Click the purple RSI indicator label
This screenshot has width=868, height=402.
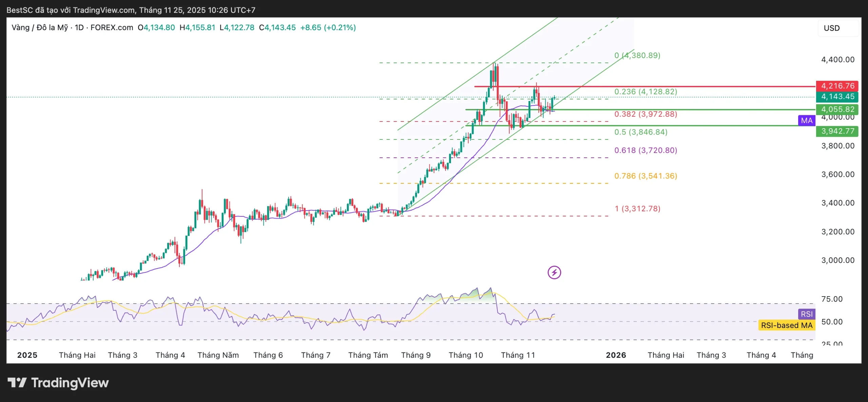pos(806,314)
